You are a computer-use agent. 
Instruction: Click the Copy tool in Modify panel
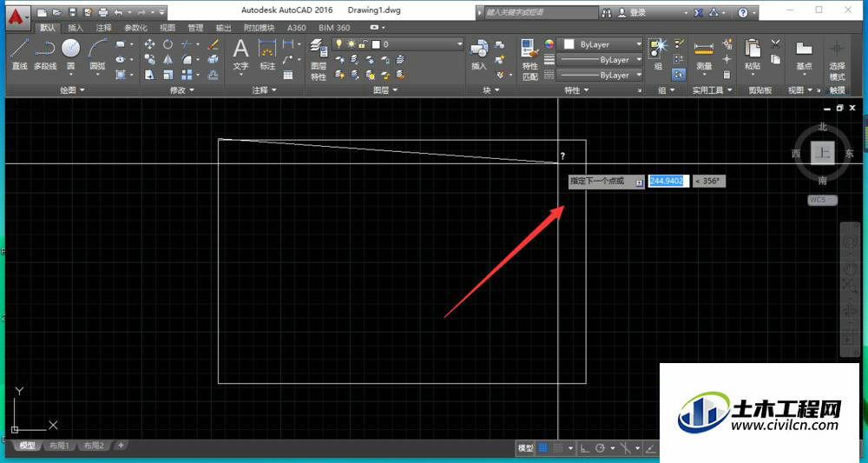(x=149, y=59)
